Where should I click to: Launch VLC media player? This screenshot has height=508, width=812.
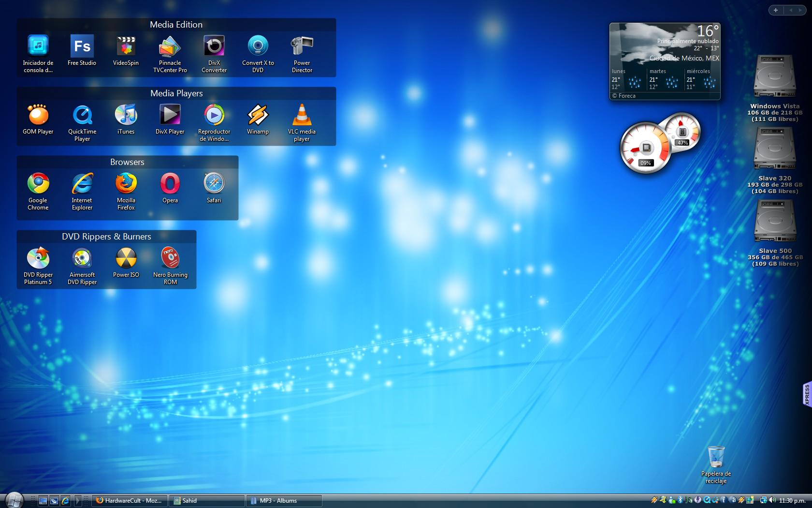302,116
